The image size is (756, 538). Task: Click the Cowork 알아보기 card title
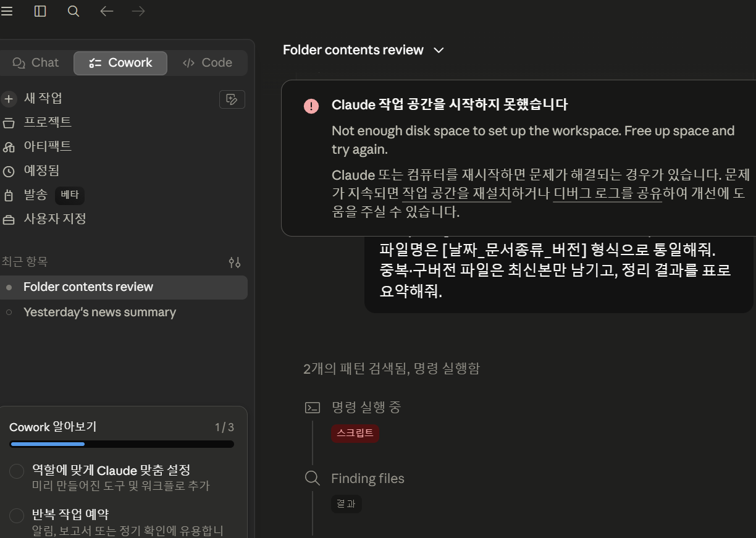(53, 427)
